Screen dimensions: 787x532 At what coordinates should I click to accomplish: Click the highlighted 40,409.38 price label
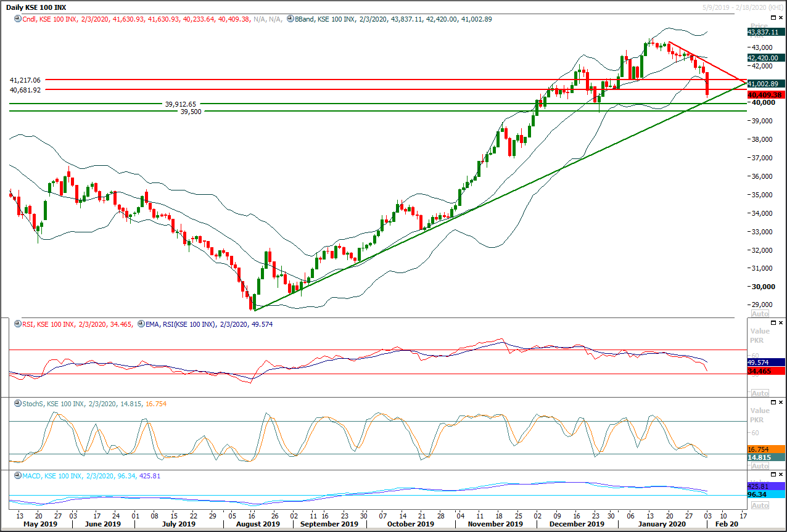765,95
